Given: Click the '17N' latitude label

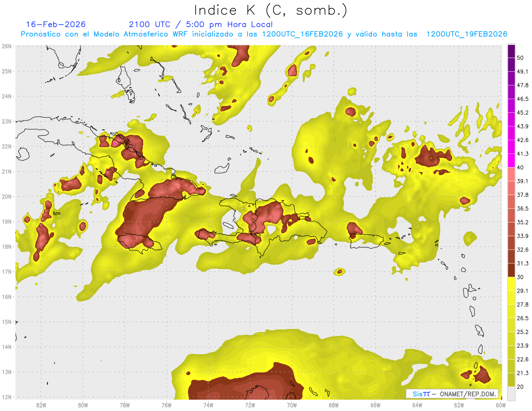Looking at the screenshot, I should 7,272.
